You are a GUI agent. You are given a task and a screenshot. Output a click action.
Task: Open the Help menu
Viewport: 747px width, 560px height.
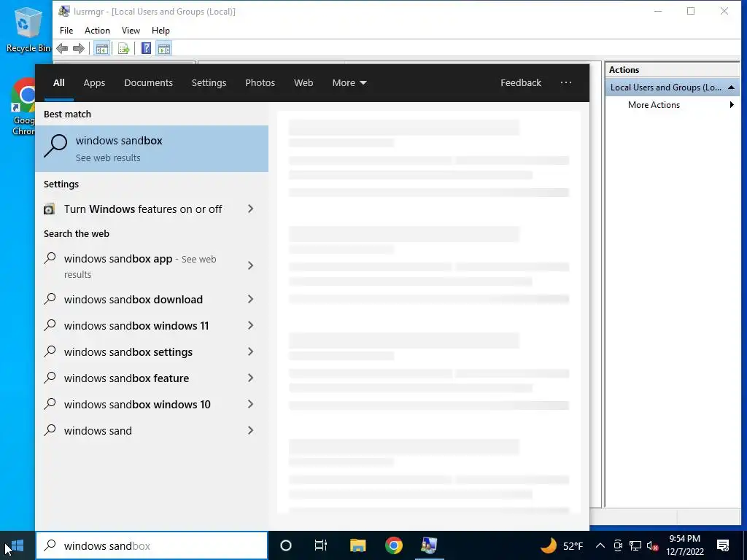coord(160,31)
